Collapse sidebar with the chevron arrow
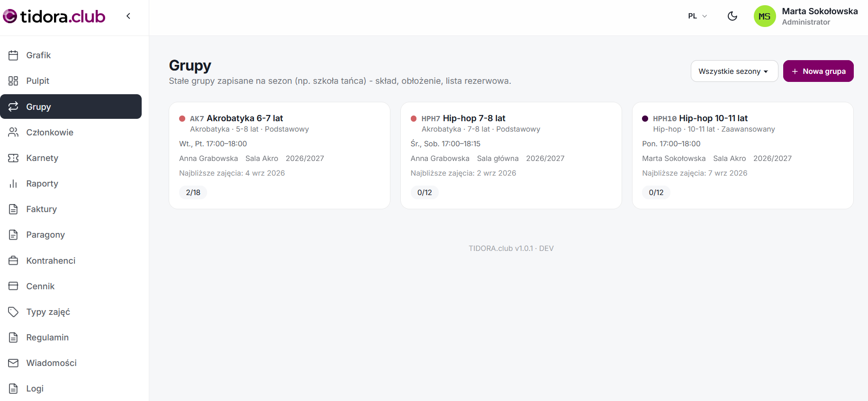 tap(128, 16)
